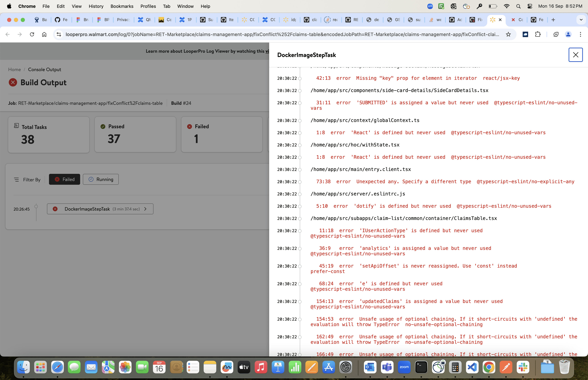Go to the Home breadcrumb link
588x380 pixels.
pyautogui.click(x=15, y=70)
